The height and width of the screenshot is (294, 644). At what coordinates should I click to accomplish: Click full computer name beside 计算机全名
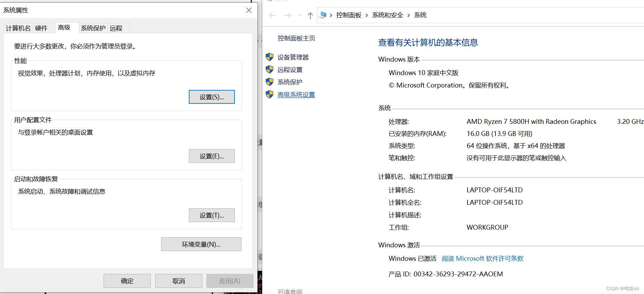point(494,202)
